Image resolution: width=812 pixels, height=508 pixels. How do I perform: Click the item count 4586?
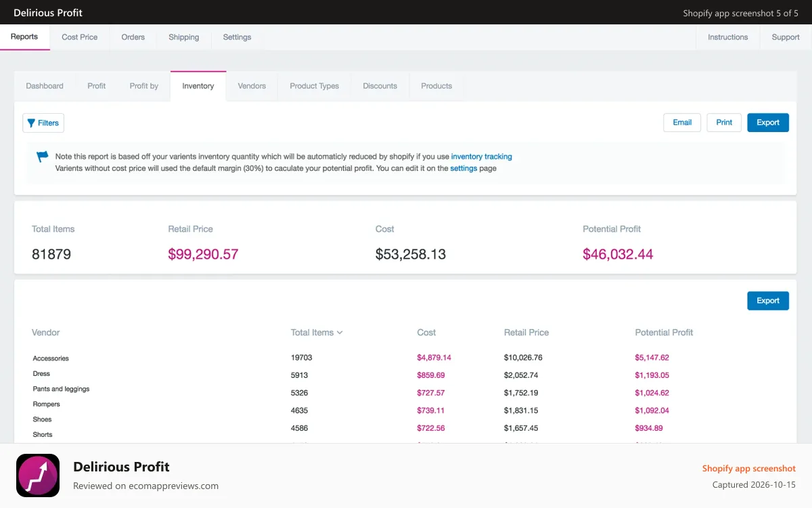coord(300,428)
